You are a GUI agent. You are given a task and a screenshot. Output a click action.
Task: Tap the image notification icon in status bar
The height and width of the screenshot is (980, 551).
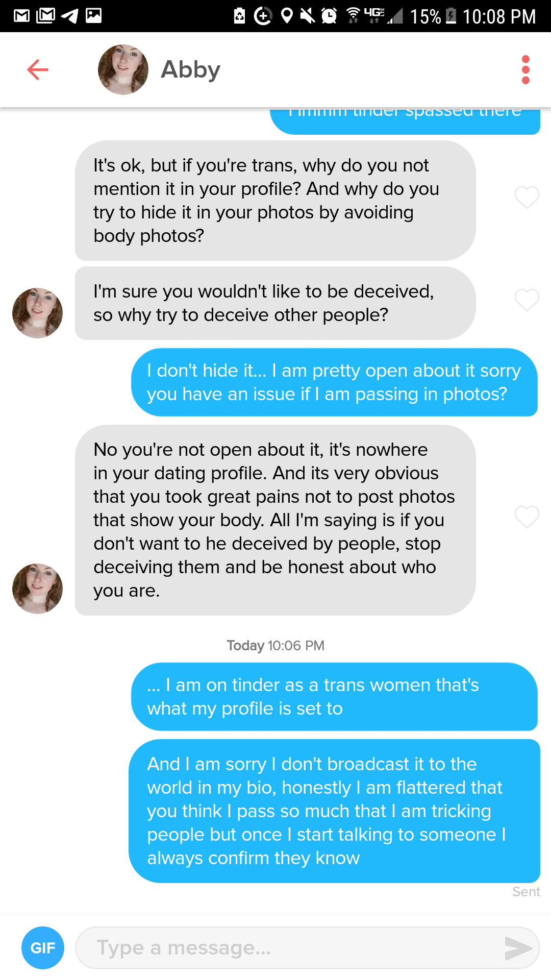tap(93, 16)
